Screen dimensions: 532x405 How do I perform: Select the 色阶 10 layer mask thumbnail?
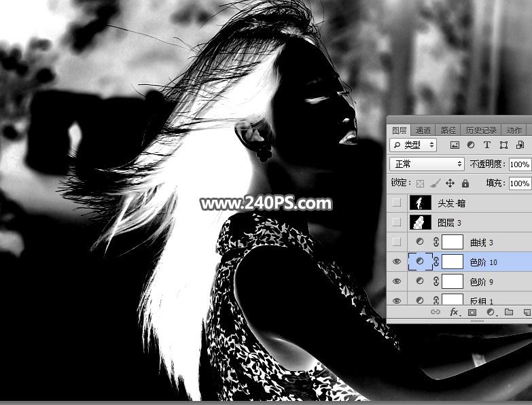[453, 262]
